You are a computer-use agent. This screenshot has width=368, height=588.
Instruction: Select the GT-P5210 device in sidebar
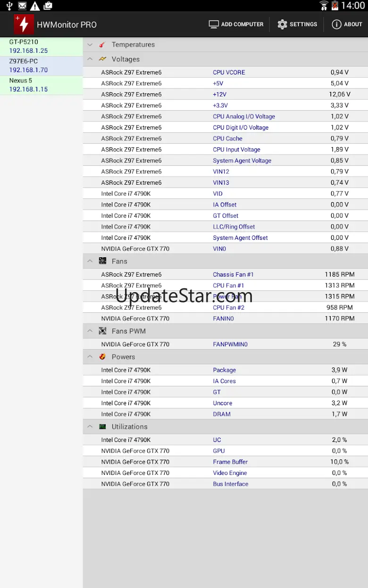[x=42, y=47]
